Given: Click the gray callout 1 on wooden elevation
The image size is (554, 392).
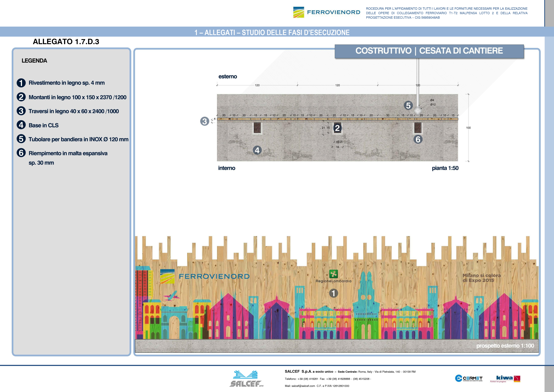Looking at the screenshot, I should click(x=333, y=293).
